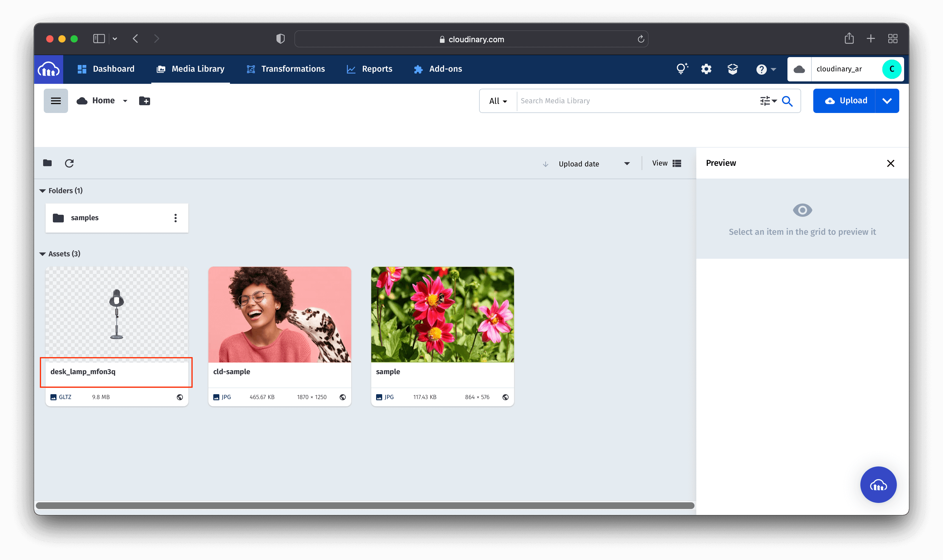
Task: Click the new folder create icon
Action: click(144, 101)
